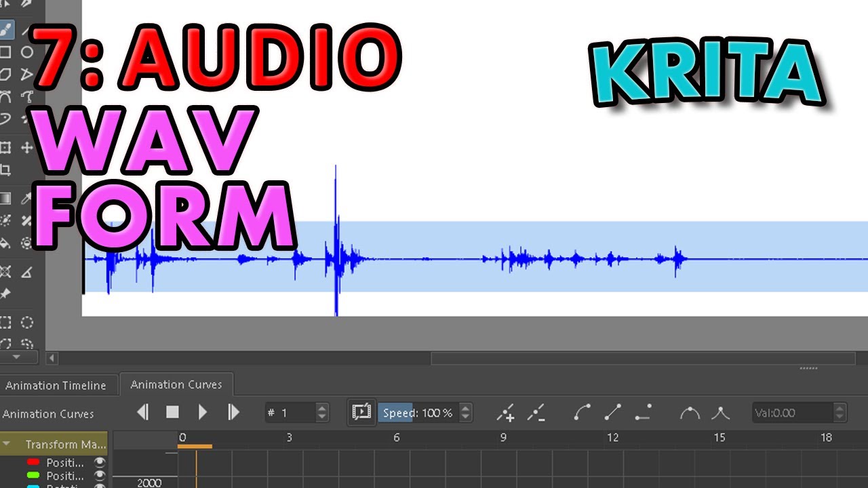Increase the current frame number

(322, 408)
